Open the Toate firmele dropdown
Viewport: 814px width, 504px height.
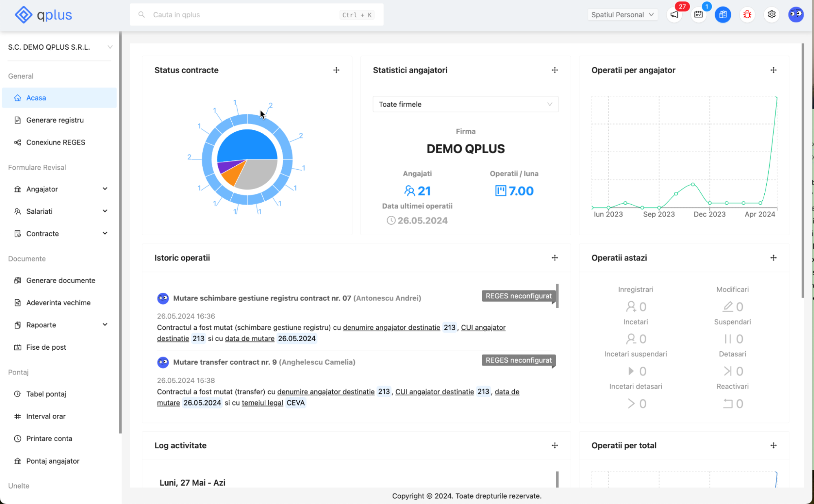click(x=465, y=104)
